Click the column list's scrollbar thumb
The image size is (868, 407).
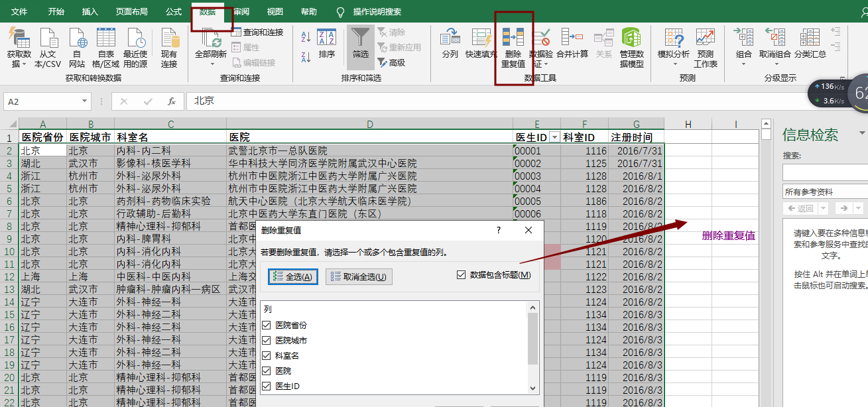point(532,339)
